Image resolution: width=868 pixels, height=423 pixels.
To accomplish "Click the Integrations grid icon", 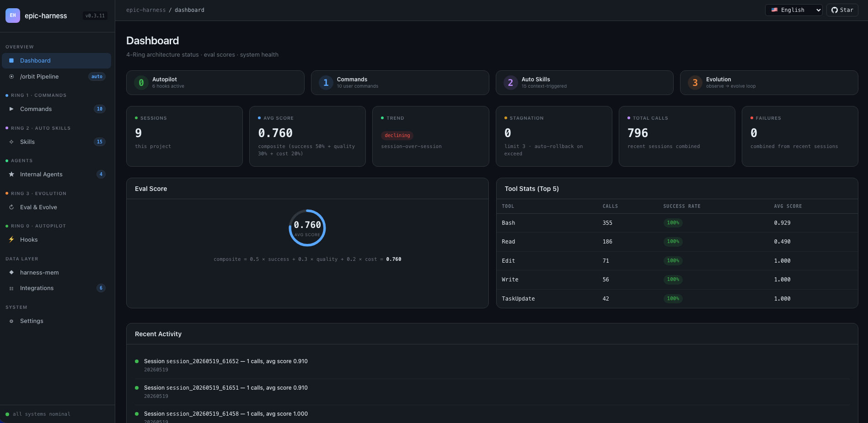I will [x=11, y=288].
